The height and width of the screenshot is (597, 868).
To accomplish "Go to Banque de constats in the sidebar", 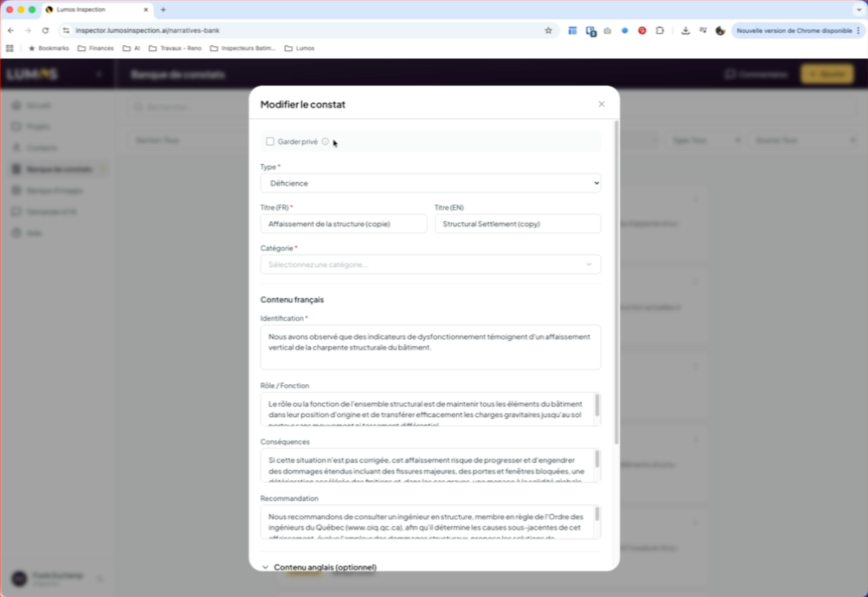I will click(x=58, y=169).
